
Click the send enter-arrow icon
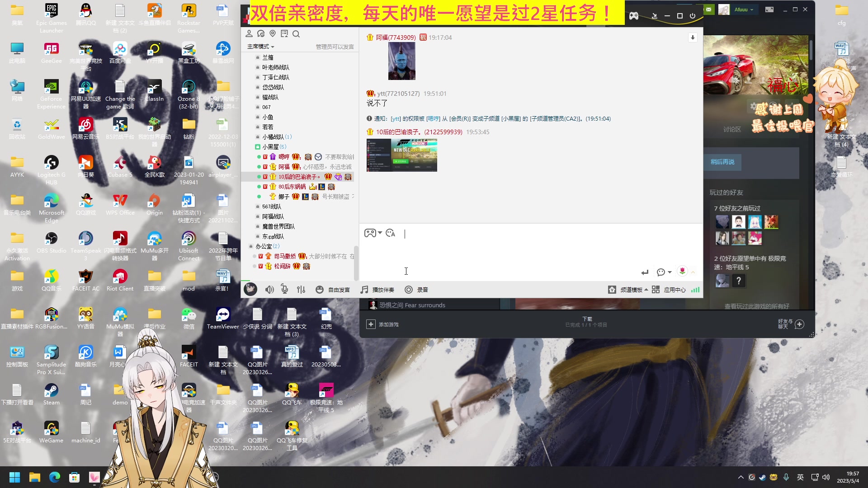click(x=645, y=272)
